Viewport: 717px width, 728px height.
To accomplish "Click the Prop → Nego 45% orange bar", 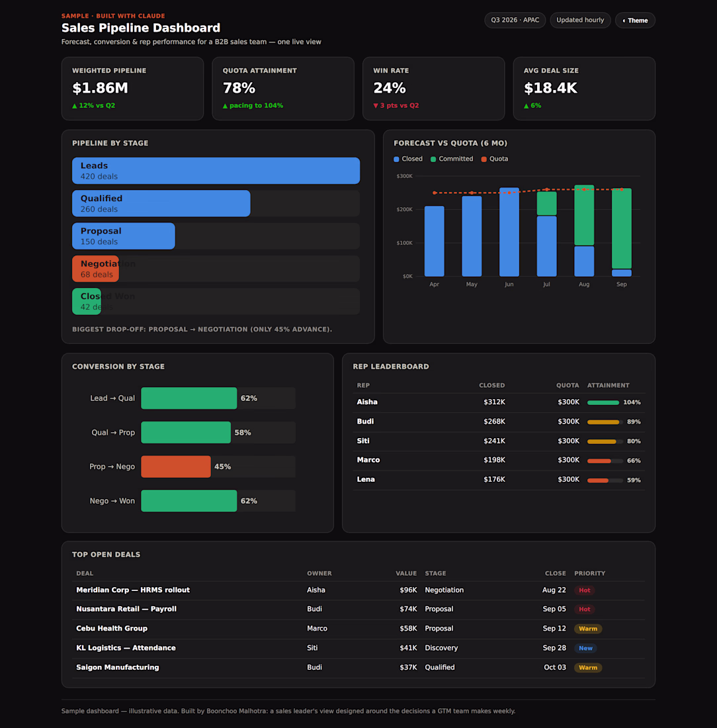I will pos(176,467).
